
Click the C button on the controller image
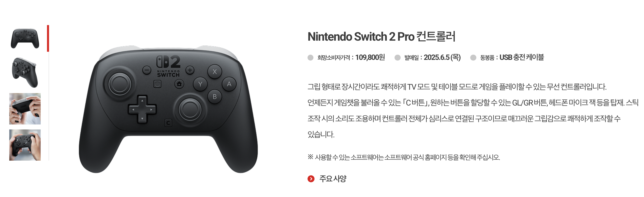coord(168,123)
